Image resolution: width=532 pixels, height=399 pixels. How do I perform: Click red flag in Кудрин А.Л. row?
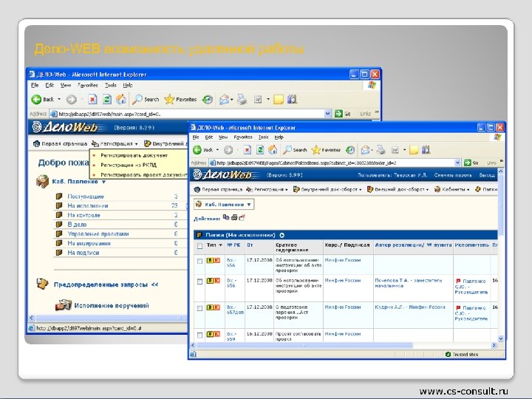458,307
